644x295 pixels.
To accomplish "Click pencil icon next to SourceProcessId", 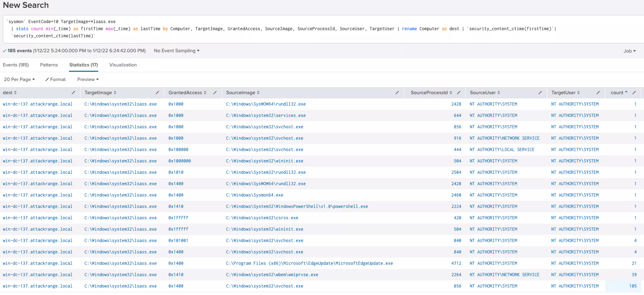I will pyautogui.click(x=459, y=93).
